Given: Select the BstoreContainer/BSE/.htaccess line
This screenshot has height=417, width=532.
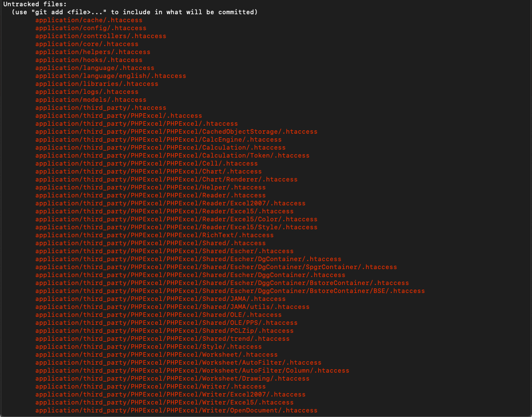Looking at the screenshot, I should [x=230, y=291].
